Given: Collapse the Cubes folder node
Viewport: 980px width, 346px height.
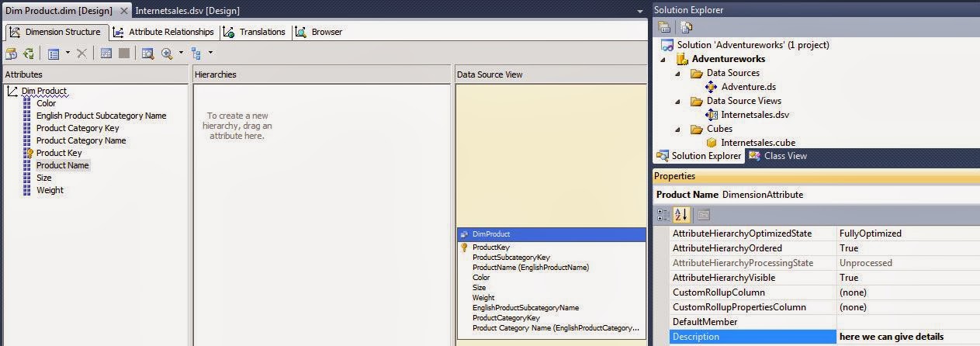Looking at the screenshot, I should [677, 129].
